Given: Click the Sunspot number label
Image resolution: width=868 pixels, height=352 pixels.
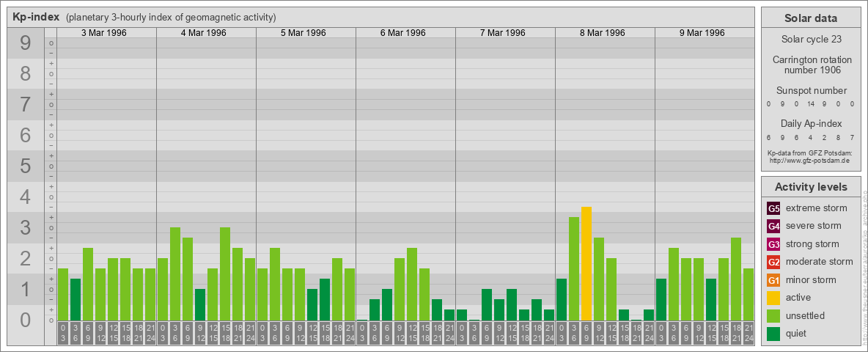Looking at the screenshot, I should pyautogui.click(x=811, y=91).
